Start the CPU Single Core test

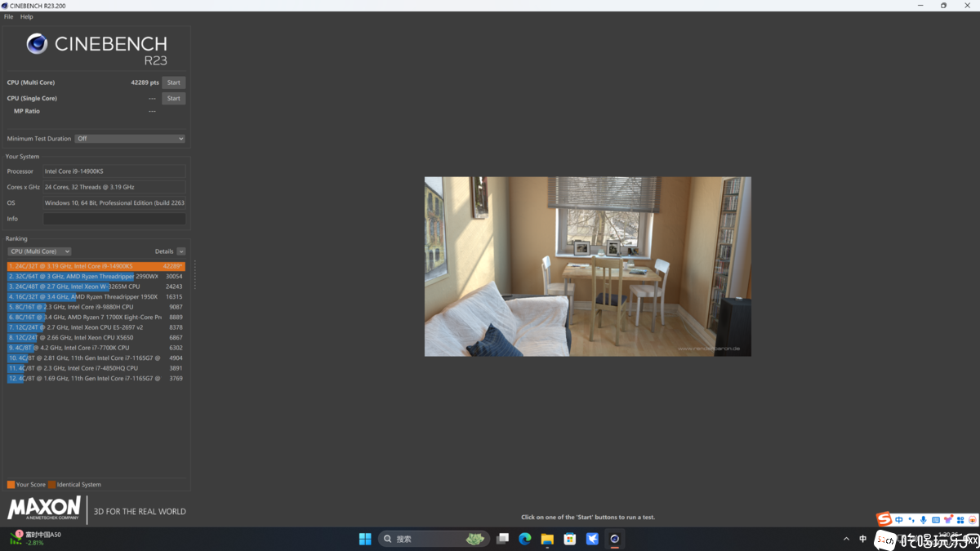[x=174, y=98]
